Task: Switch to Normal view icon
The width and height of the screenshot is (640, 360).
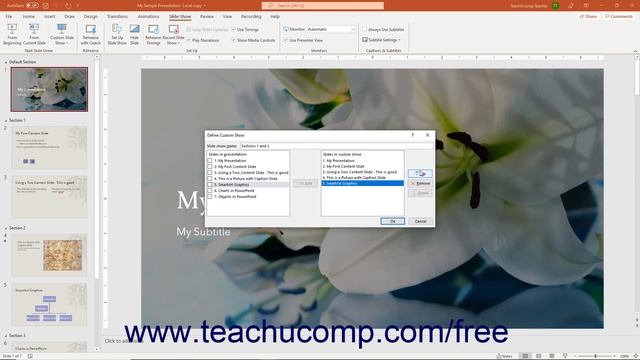Action: pyautogui.click(x=525, y=356)
